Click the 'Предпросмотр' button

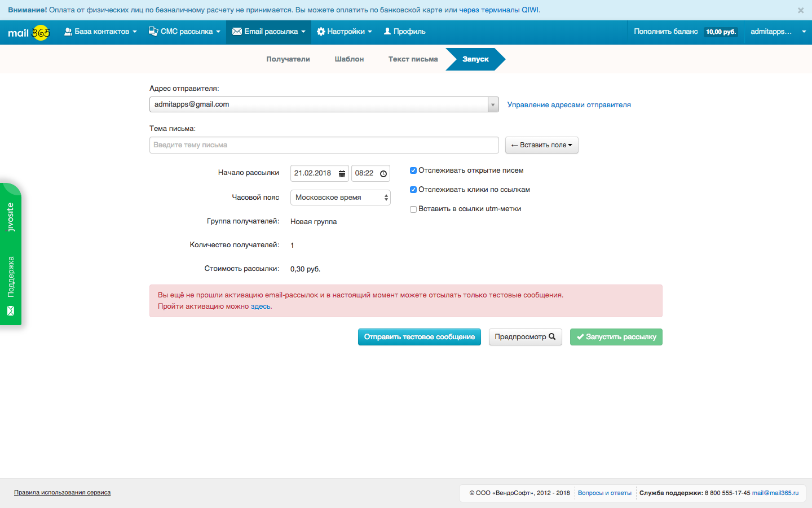pyautogui.click(x=526, y=337)
